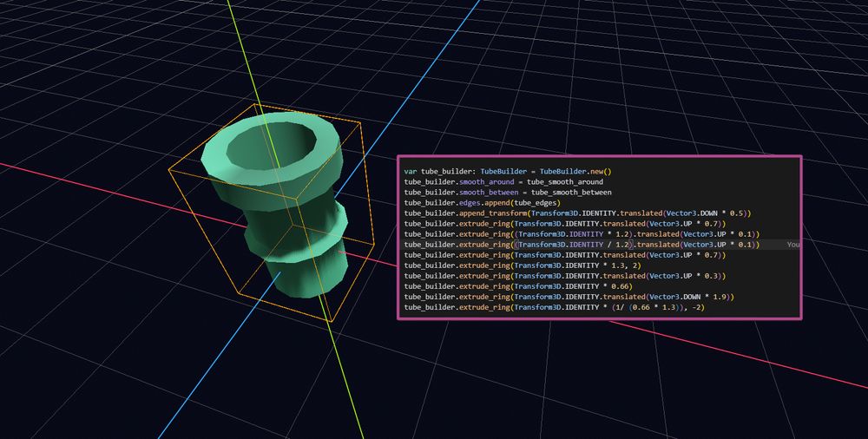Click the extrude_ring line with 'IDENTITY / 1.2'
Screen dimensions: 868x439
tap(582, 245)
